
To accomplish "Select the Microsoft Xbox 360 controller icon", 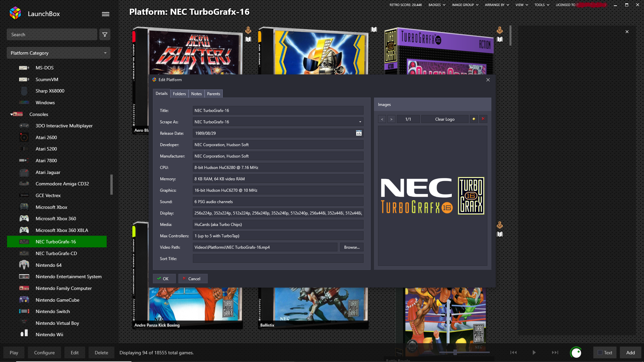I will point(24,219).
